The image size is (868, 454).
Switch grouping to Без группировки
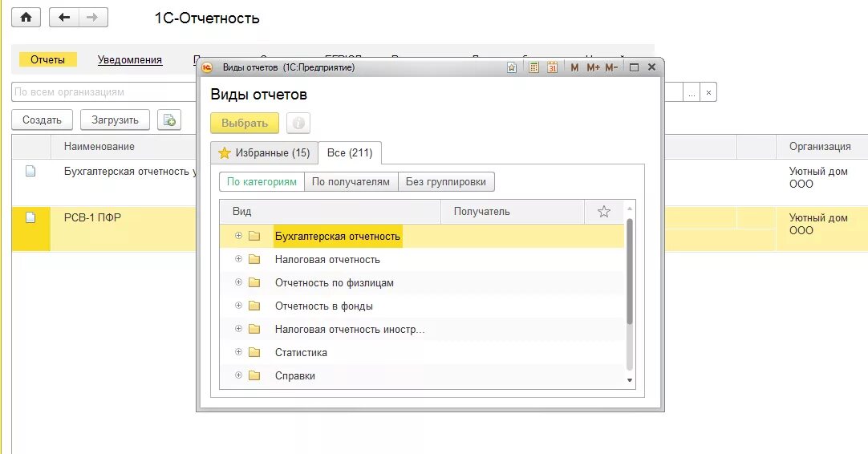446,181
